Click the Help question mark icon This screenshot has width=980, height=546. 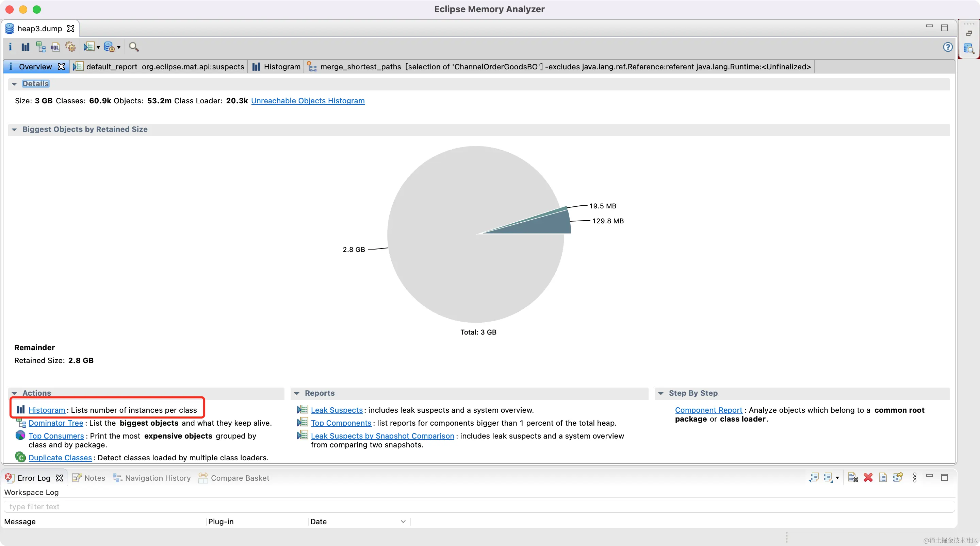click(947, 47)
